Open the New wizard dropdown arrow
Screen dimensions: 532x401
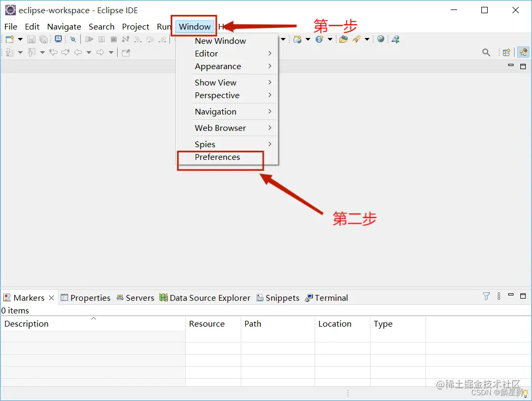pyautogui.click(x=21, y=40)
